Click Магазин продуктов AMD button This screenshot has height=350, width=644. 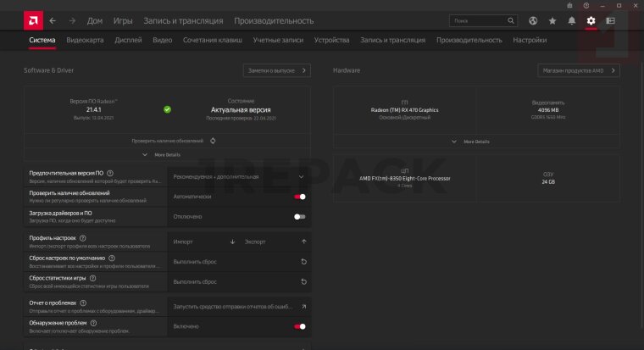pyautogui.click(x=577, y=70)
